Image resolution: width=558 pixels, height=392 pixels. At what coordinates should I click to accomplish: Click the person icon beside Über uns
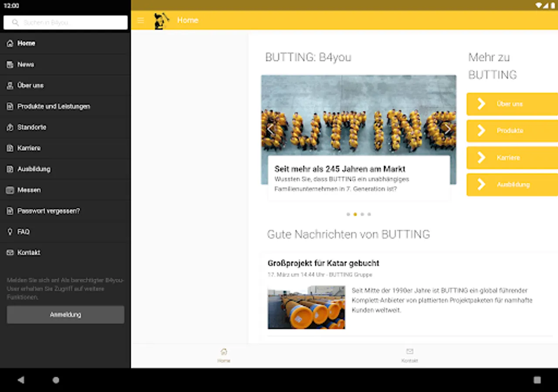point(10,85)
